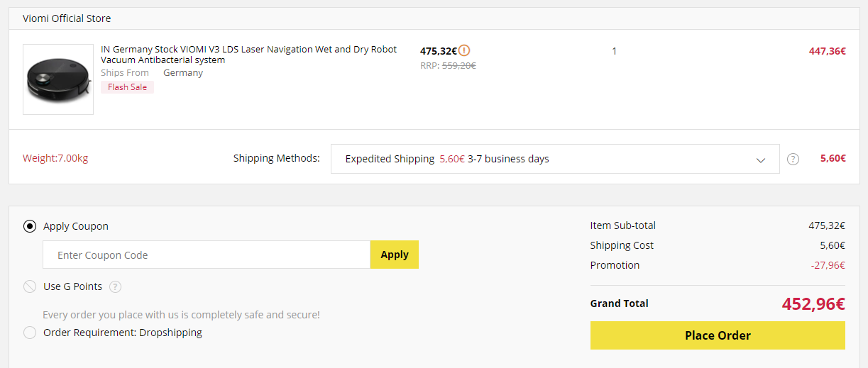This screenshot has height=368, width=868.
Task: Click the Grand Total amount 452,96€
Action: (x=813, y=304)
